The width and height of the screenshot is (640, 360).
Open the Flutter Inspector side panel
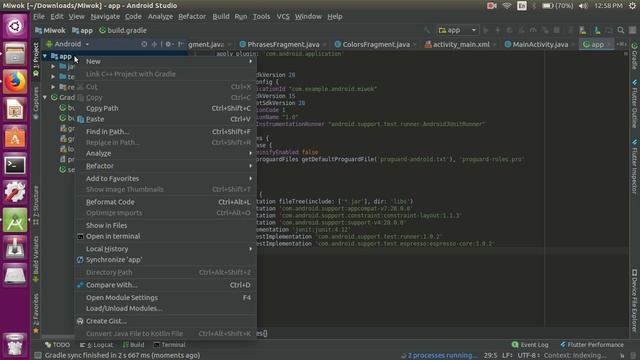(634, 167)
